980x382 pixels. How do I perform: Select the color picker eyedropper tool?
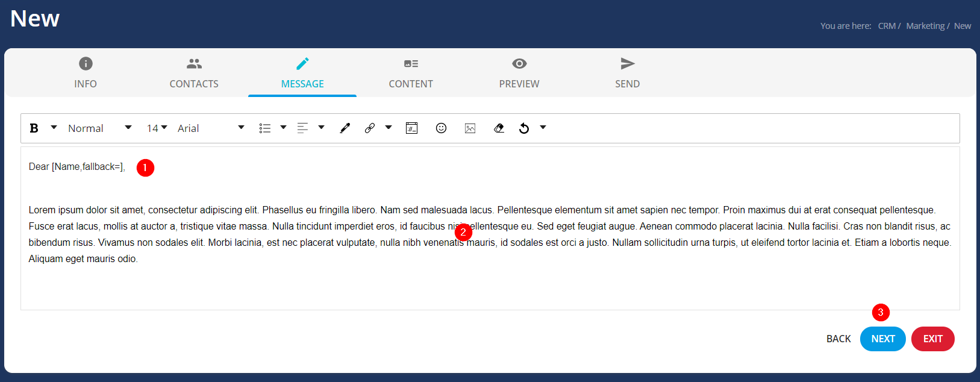click(345, 128)
